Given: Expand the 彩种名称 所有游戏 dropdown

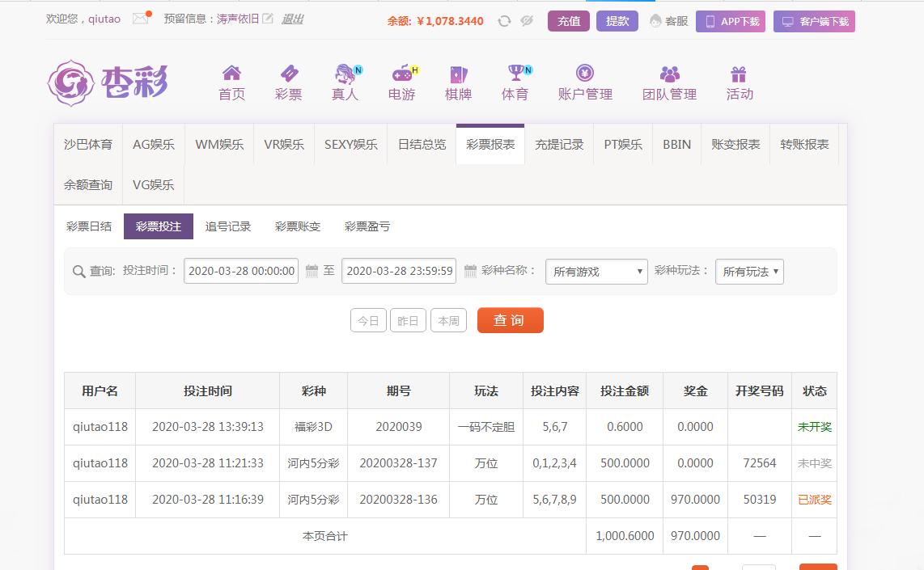Looking at the screenshot, I should point(597,272).
